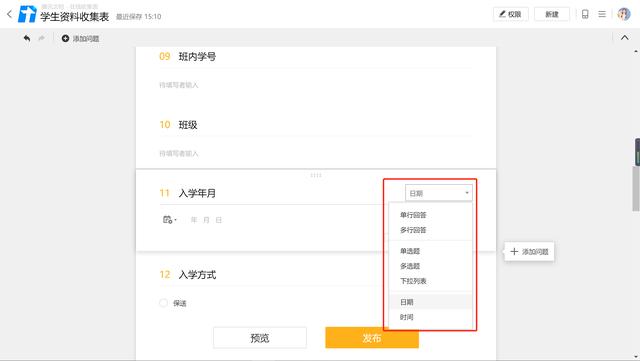
Task: Click the calendar icon in question 11
Action: [168, 220]
